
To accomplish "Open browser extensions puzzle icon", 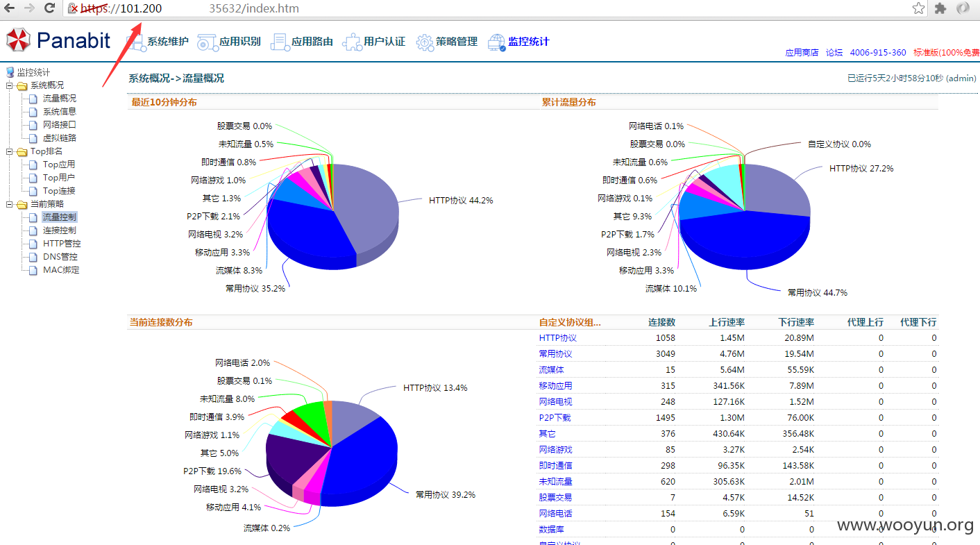I will (x=940, y=8).
